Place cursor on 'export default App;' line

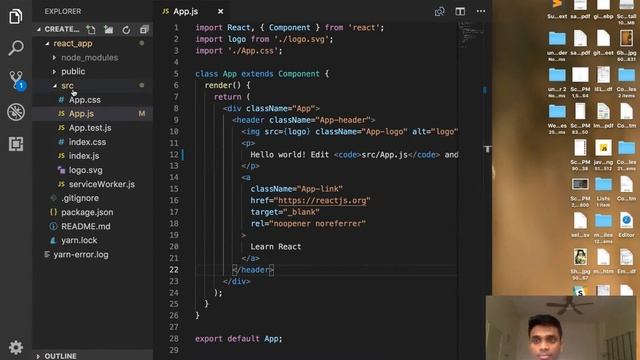(x=239, y=339)
